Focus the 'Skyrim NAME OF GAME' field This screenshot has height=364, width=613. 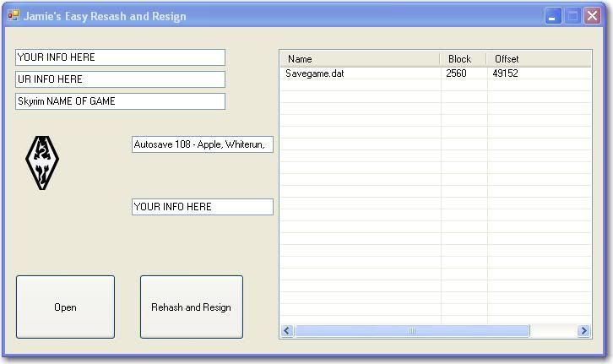121,101
